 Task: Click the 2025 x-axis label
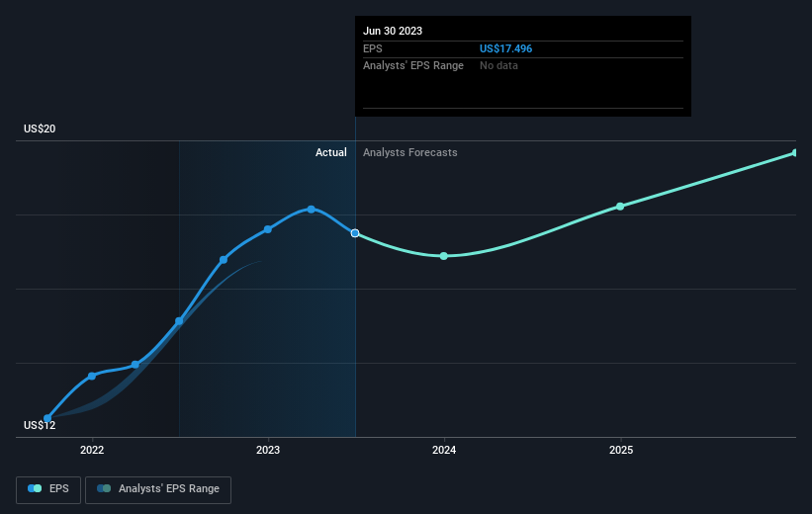pyautogui.click(x=621, y=450)
